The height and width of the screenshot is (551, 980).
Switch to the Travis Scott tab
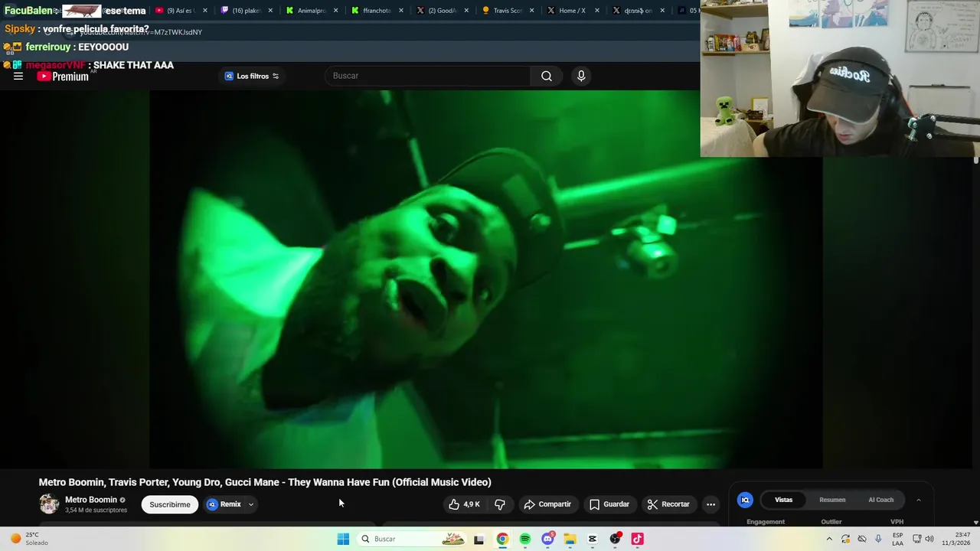[507, 11]
